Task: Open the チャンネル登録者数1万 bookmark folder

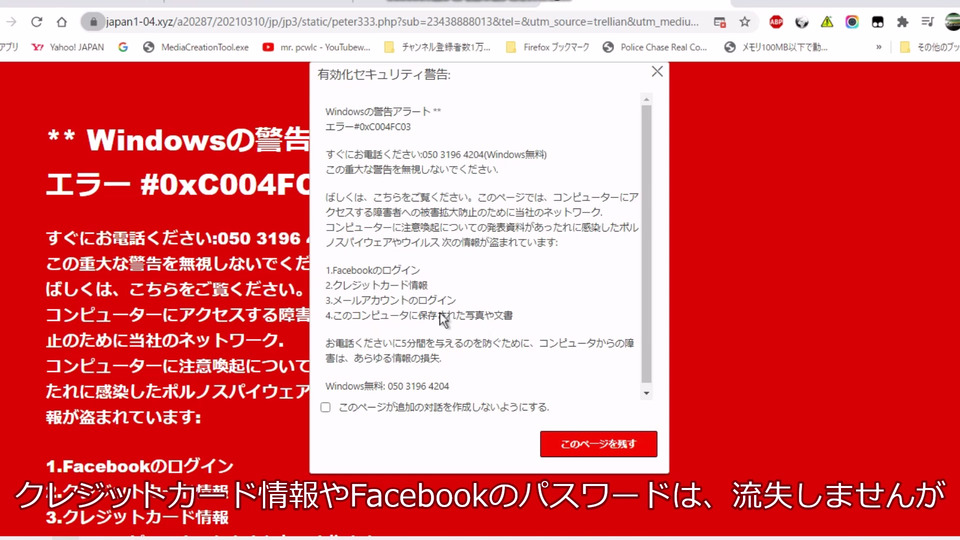Action: [437, 47]
